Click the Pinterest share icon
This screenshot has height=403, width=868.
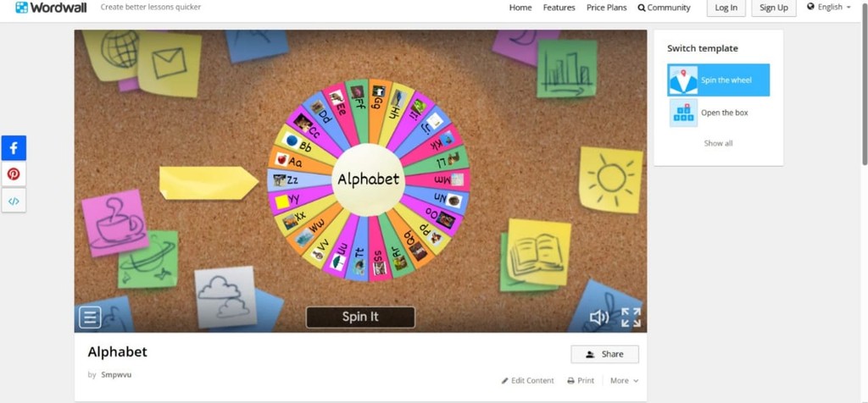pyautogui.click(x=14, y=174)
